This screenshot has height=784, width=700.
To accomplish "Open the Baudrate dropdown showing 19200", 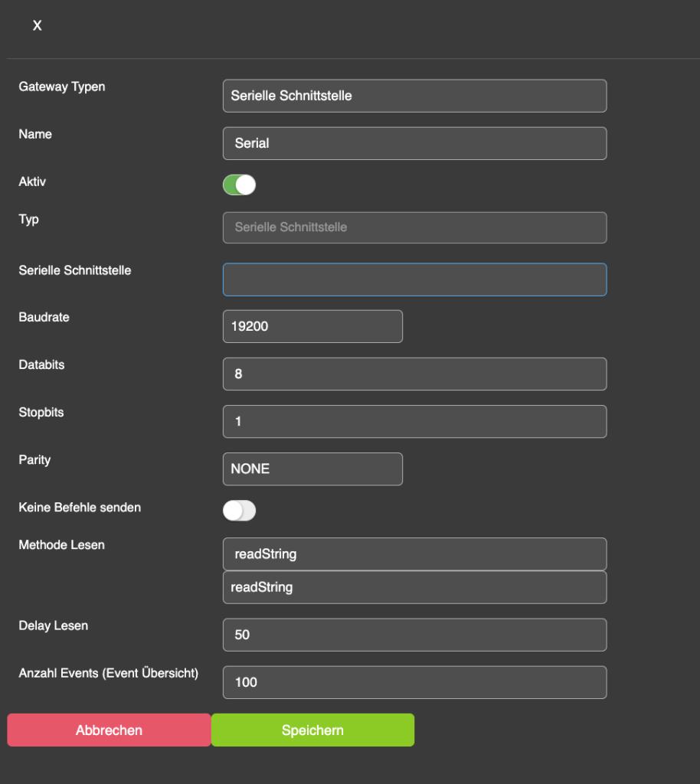I will (x=312, y=326).
